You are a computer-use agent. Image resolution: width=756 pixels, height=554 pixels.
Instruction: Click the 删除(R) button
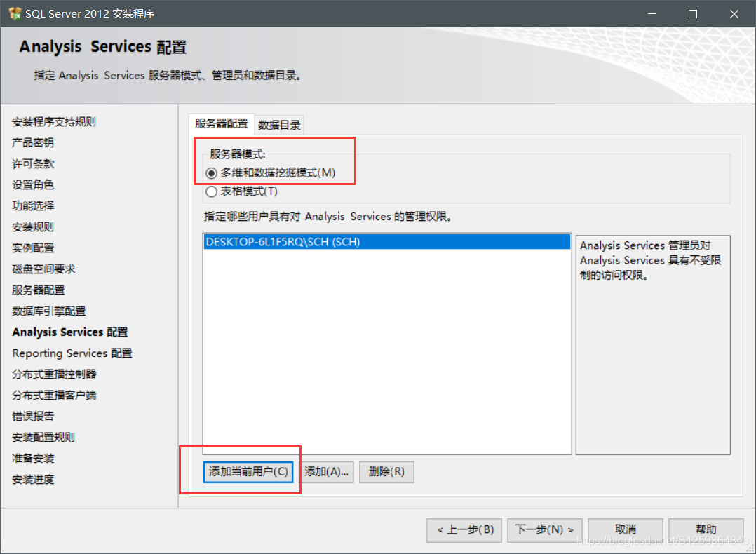(x=386, y=471)
